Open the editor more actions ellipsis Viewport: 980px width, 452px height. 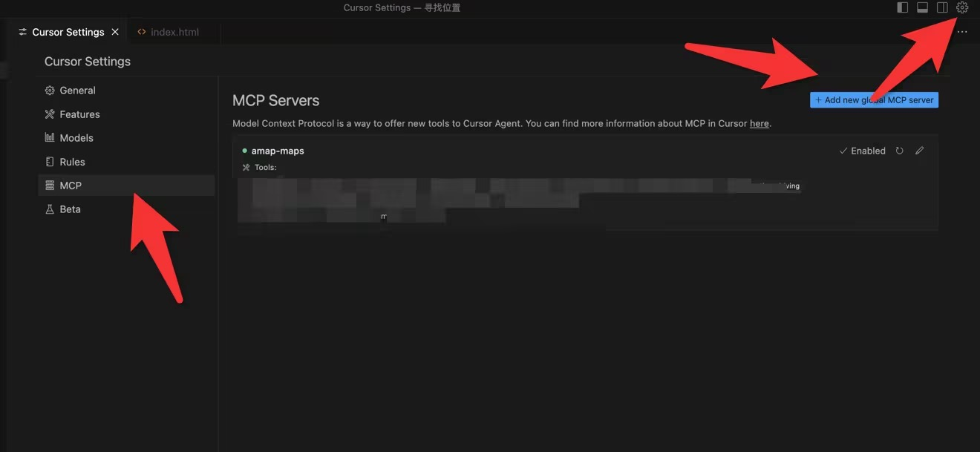962,32
